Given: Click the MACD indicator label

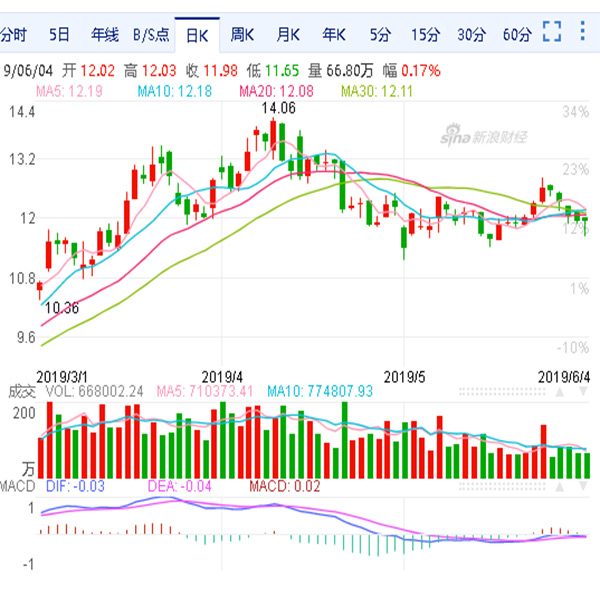Looking at the screenshot, I should (17, 486).
